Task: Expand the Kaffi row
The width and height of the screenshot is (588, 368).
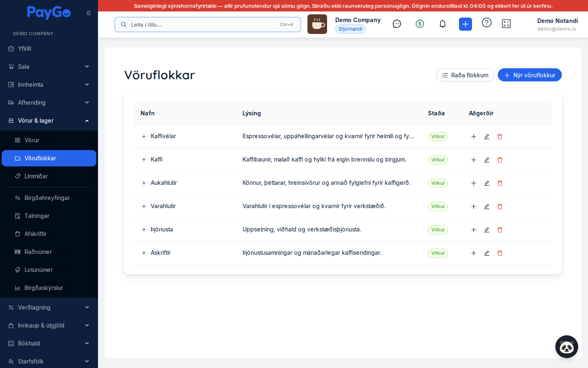Action: [144, 160]
